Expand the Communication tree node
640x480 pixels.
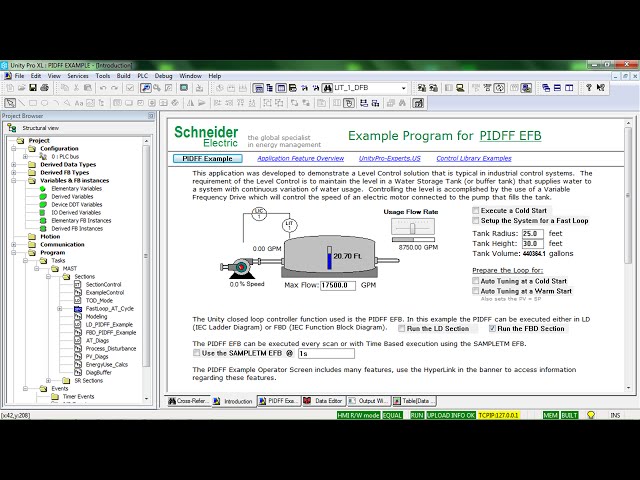coord(13,244)
